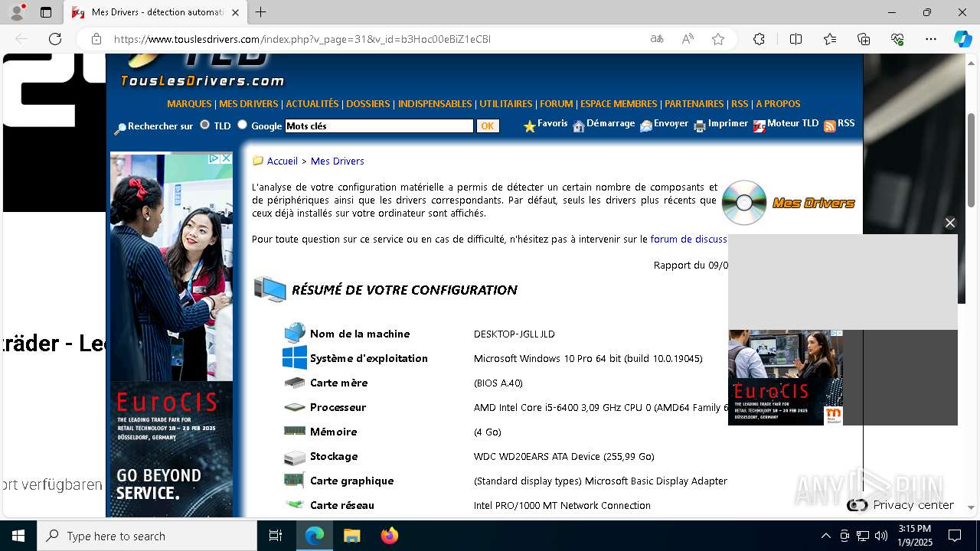The image size is (980, 551).
Task: Open the DOSSIERS menu
Action: 368,104
